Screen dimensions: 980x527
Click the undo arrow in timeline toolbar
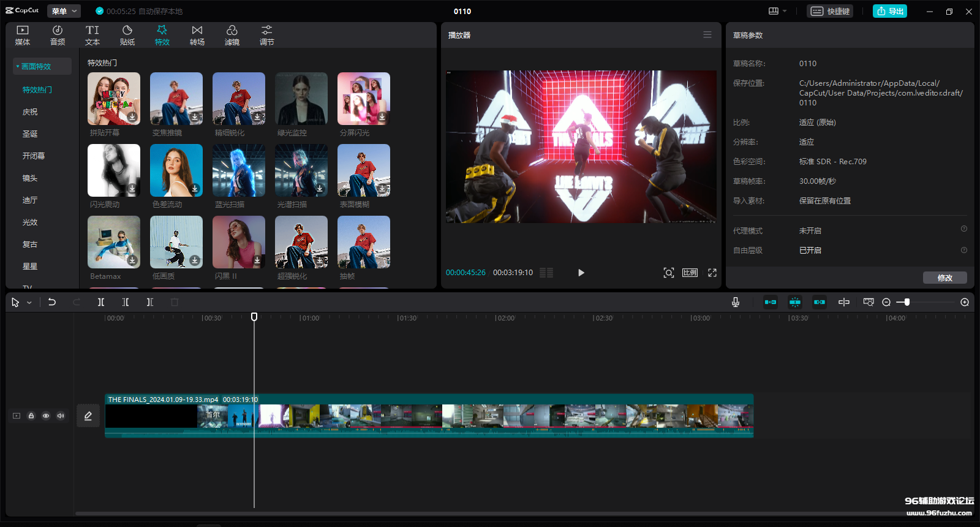click(x=52, y=302)
